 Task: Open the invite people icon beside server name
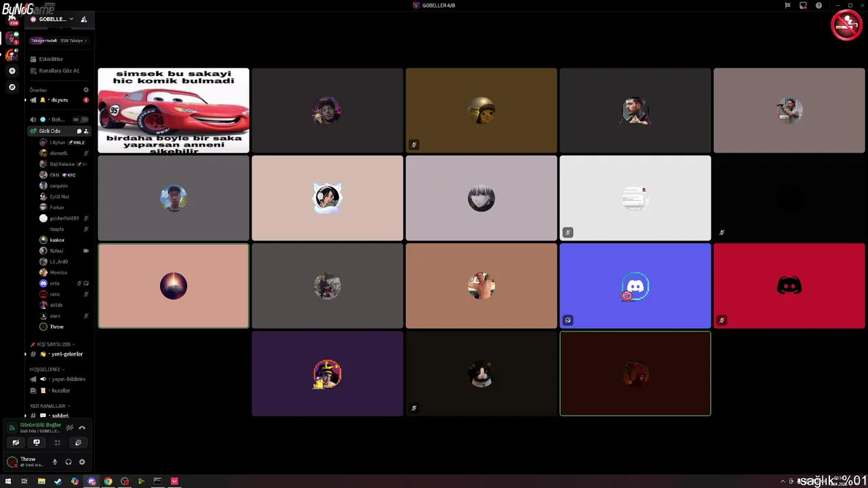(83, 19)
